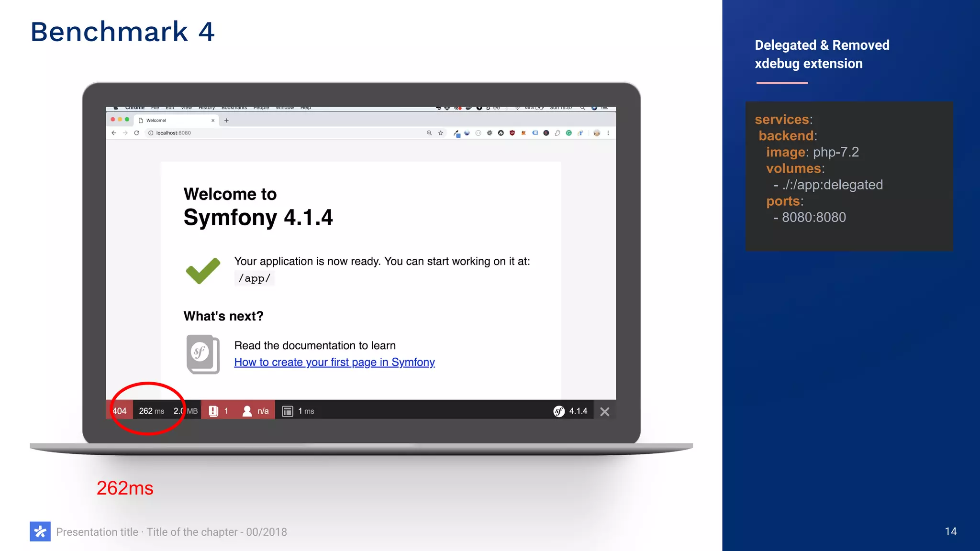Click the zoom magnifier in address bar

[x=429, y=133]
